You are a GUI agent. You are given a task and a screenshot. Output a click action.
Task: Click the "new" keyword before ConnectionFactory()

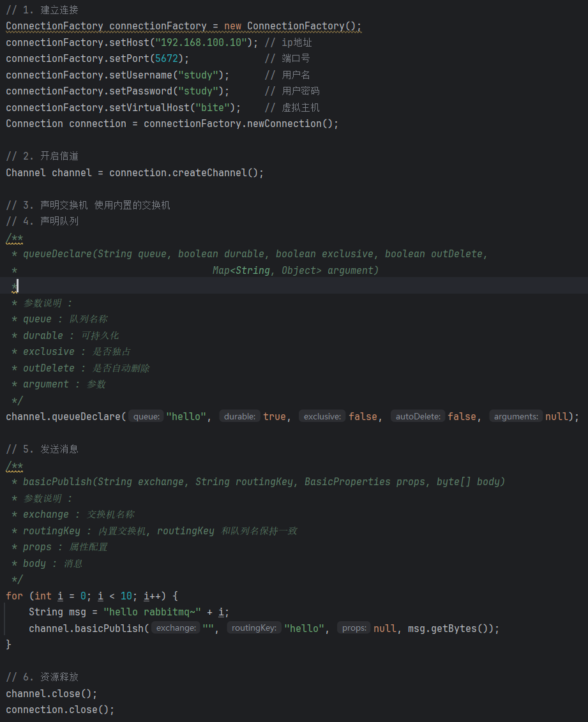pos(232,26)
